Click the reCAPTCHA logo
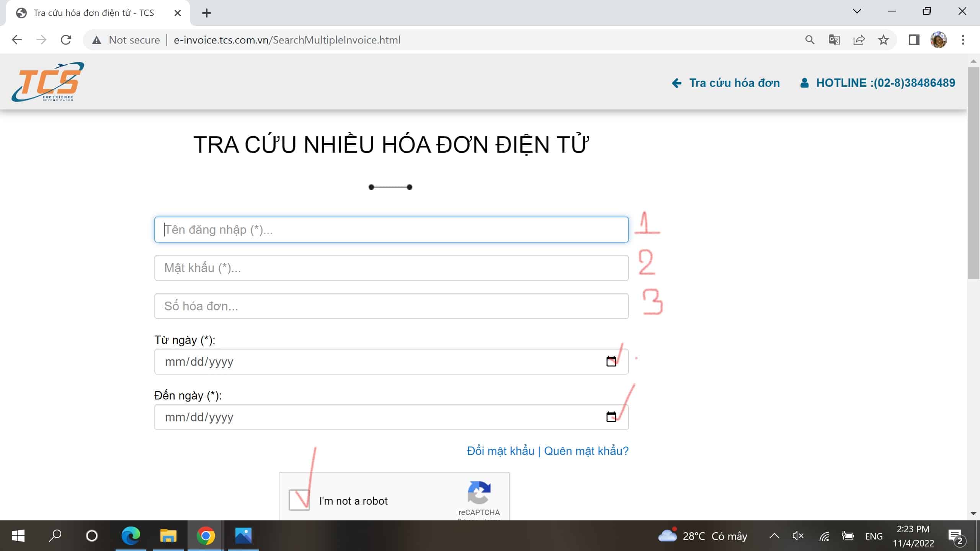This screenshot has width=980, height=551. pos(479,493)
